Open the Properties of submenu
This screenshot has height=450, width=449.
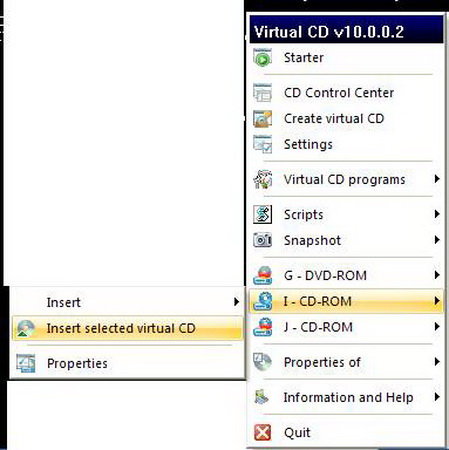[x=347, y=362]
